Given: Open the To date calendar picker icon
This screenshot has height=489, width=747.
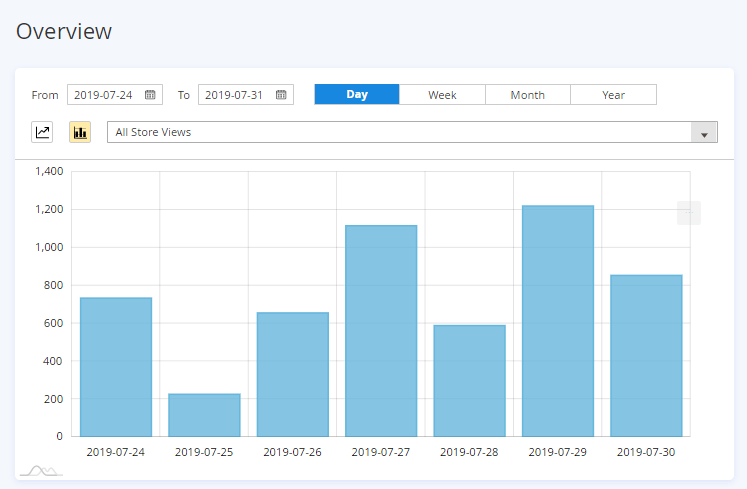Looking at the screenshot, I should click(x=281, y=95).
